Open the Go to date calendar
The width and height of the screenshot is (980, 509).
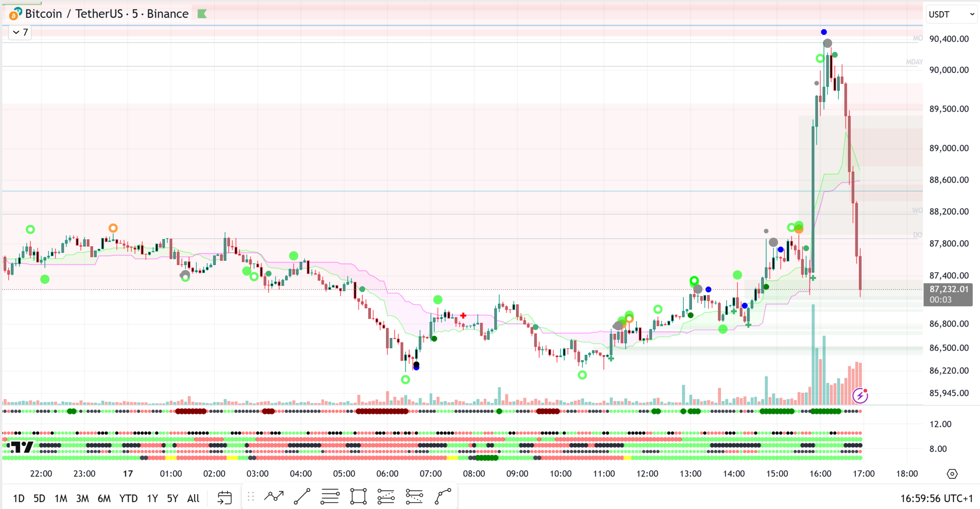click(225, 498)
